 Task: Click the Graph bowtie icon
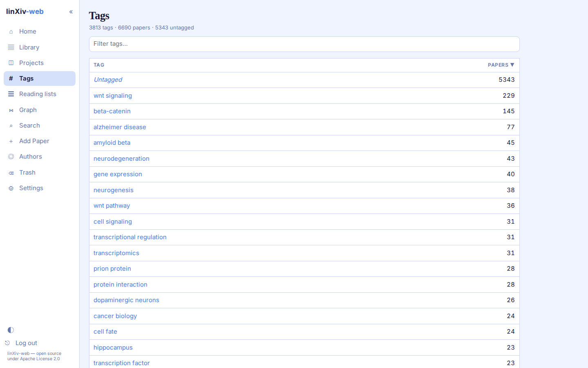click(11, 110)
